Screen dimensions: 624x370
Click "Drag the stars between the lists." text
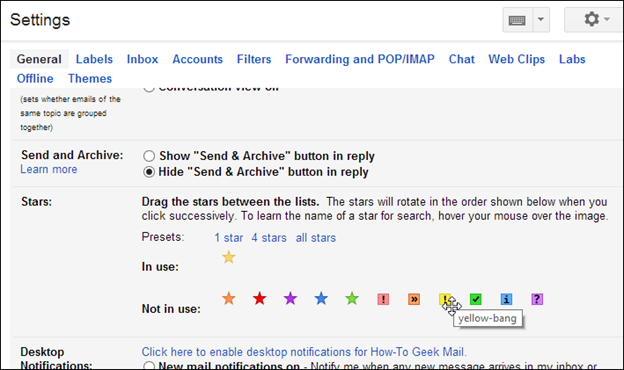[x=230, y=202]
